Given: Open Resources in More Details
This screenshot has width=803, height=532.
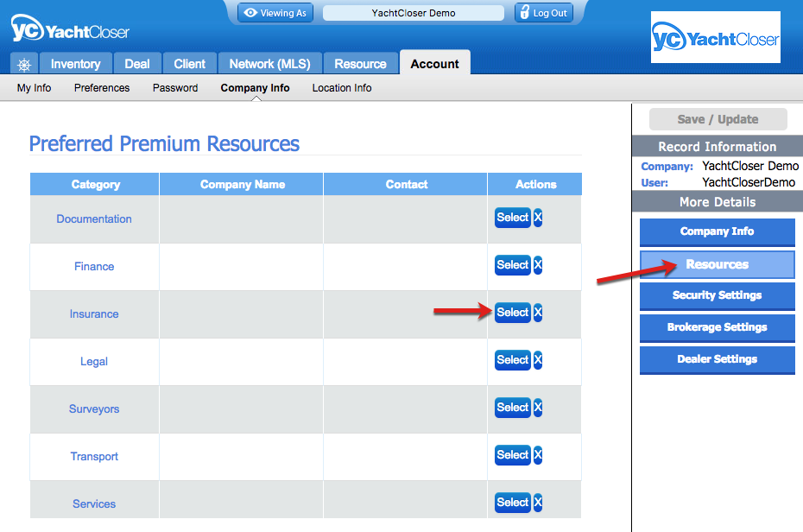Looking at the screenshot, I should tap(717, 264).
